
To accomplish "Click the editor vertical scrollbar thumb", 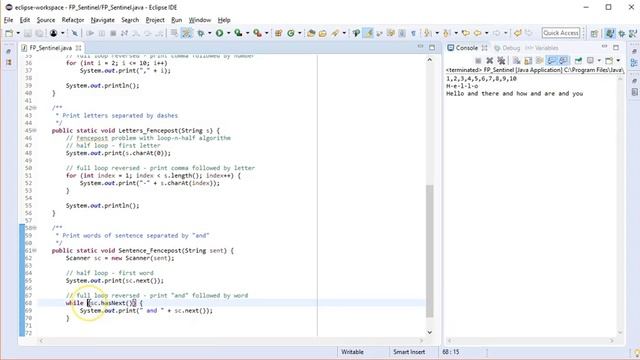I will pyautogui.click(x=429, y=251).
